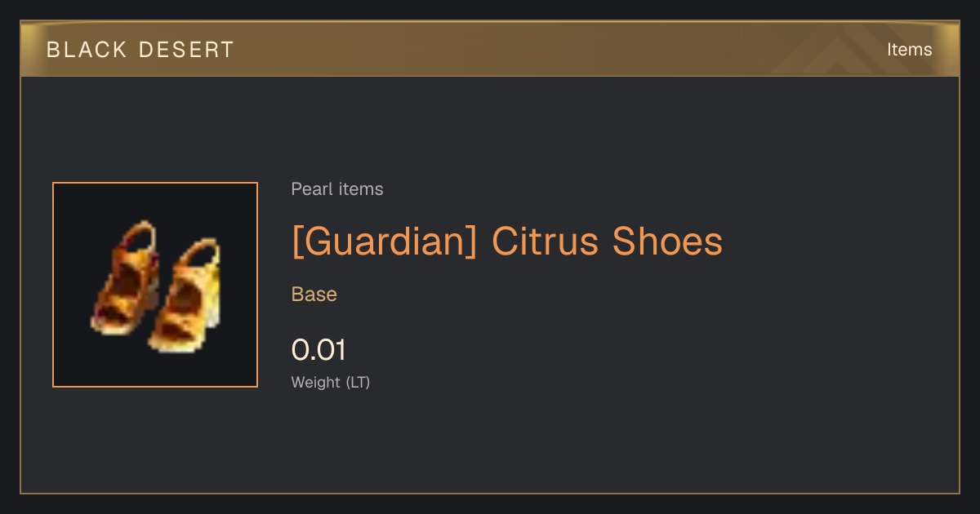Viewport: 980px width, 514px height.
Task: Select the right sandal in the item image
Action: [x=185, y=295]
